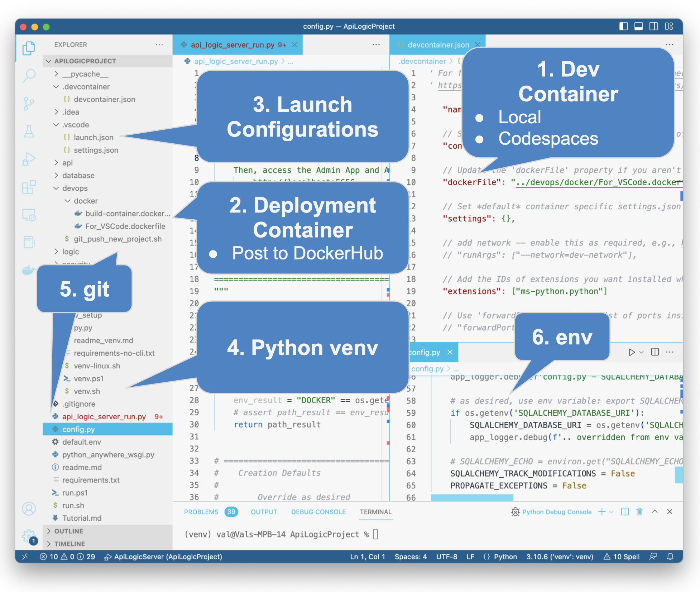Open new terminal launch profile dropdown

pos(612,512)
